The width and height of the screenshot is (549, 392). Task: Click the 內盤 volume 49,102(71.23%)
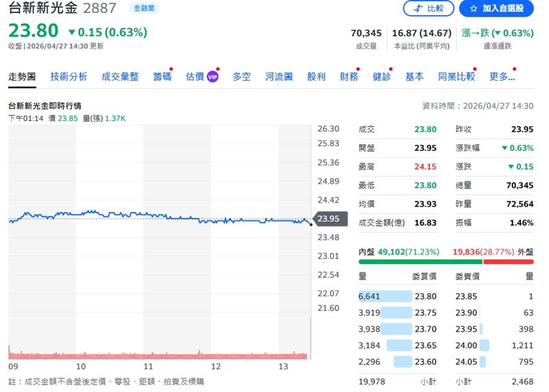pyautogui.click(x=408, y=252)
